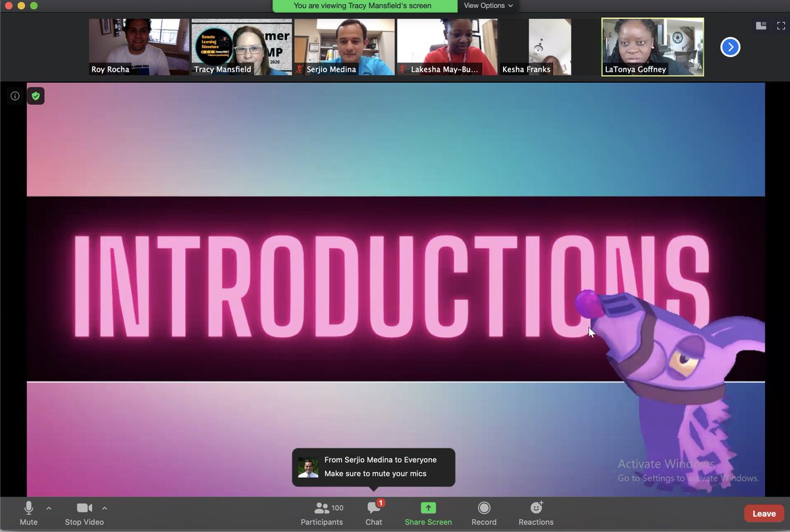This screenshot has width=790, height=532.
Task: Click the green maximize window button
Action: point(34,5)
